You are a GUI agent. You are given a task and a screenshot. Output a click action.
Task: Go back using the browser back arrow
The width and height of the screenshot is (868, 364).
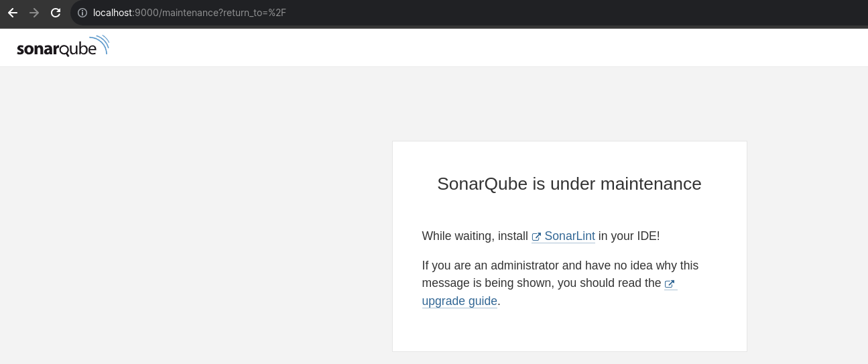click(13, 13)
